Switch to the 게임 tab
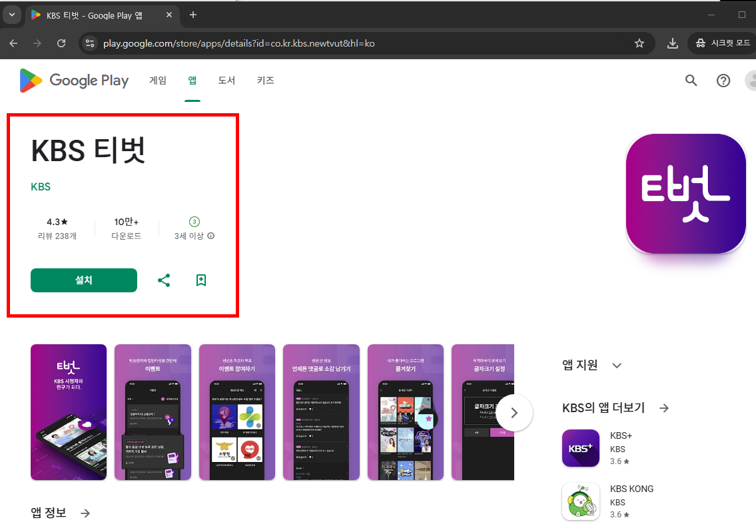The image size is (756, 532). pyautogui.click(x=158, y=80)
